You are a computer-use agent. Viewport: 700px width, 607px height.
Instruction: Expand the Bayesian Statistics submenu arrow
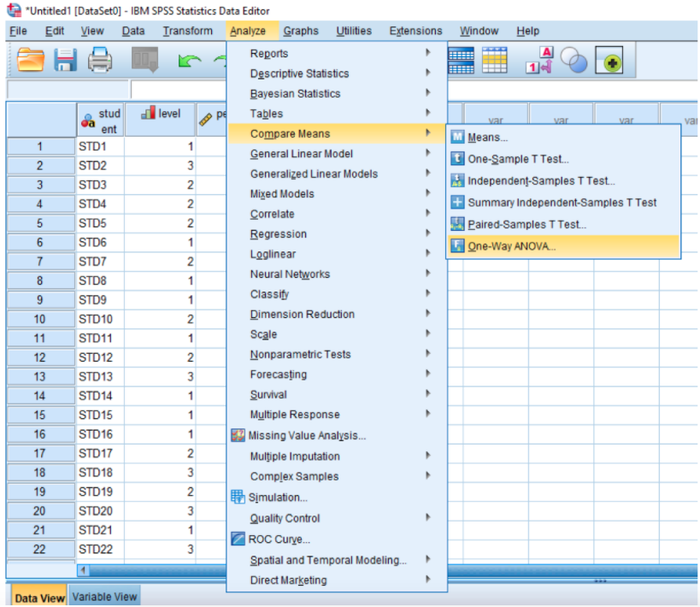coord(427,92)
